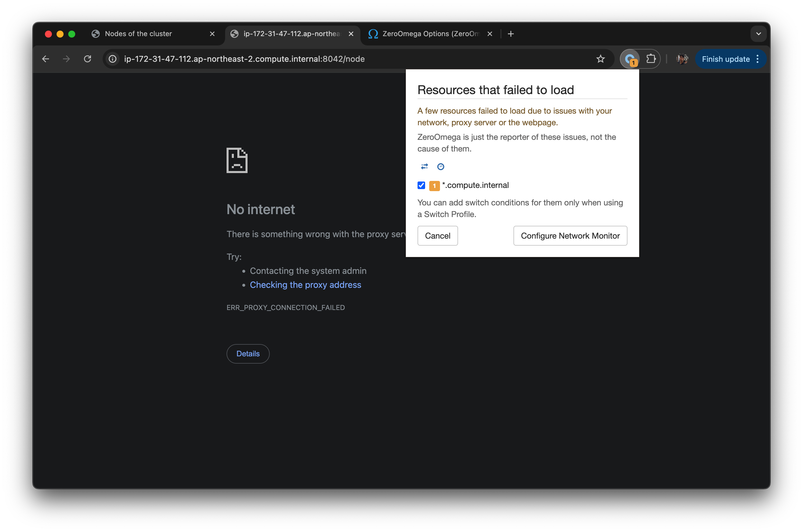Open a new tab with plus button

click(511, 34)
